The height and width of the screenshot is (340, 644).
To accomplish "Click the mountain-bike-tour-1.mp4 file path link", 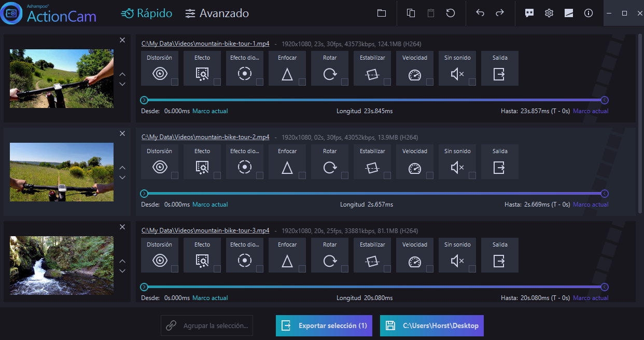I will 205,44.
